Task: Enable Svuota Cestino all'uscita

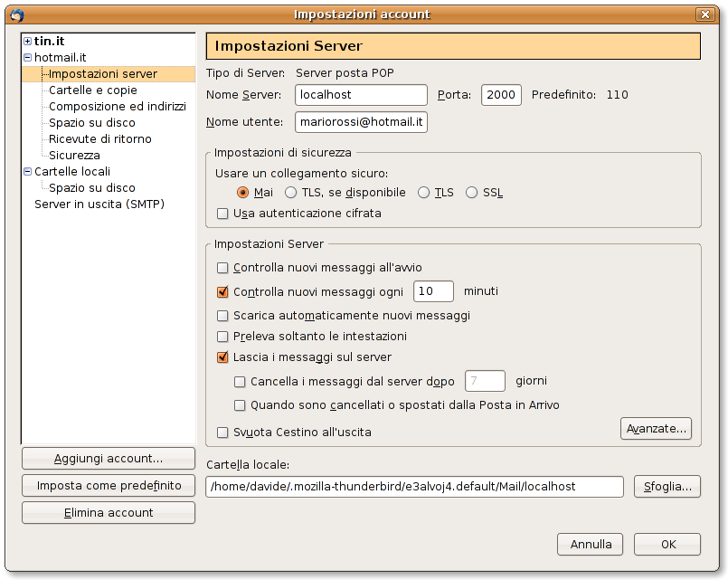Action: coord(223,433)
